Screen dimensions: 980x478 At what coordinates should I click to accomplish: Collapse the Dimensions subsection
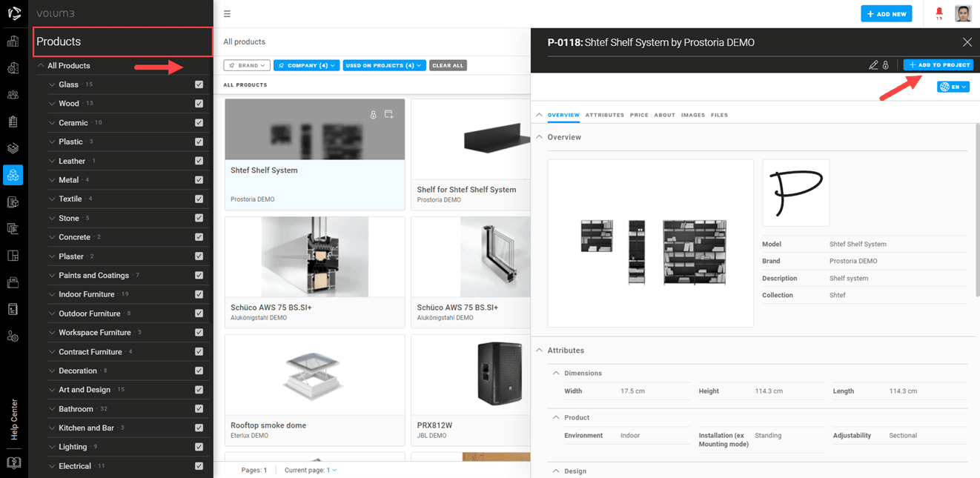(x=556, y=374)
